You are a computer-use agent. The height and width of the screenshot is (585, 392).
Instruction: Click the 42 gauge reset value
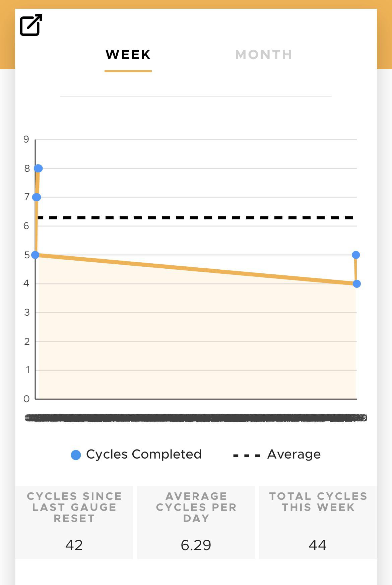pos(74,545)
